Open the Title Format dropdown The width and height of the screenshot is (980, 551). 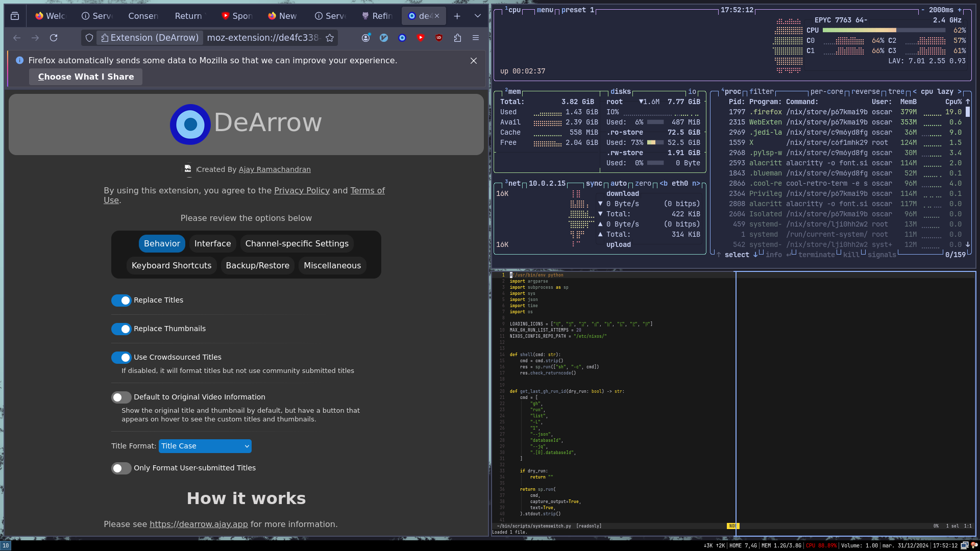point(205,446)
